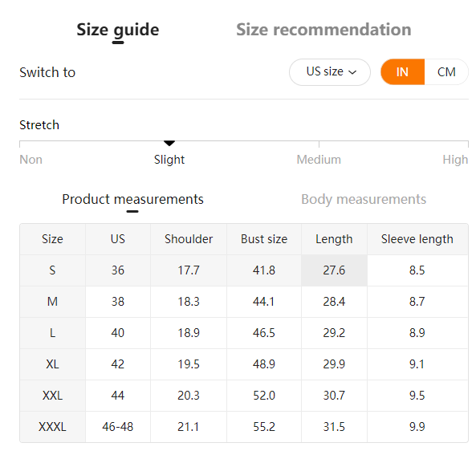Select the XXXL size row label
The width and height of the screenshot is (476, 451).
coord(52,427)
